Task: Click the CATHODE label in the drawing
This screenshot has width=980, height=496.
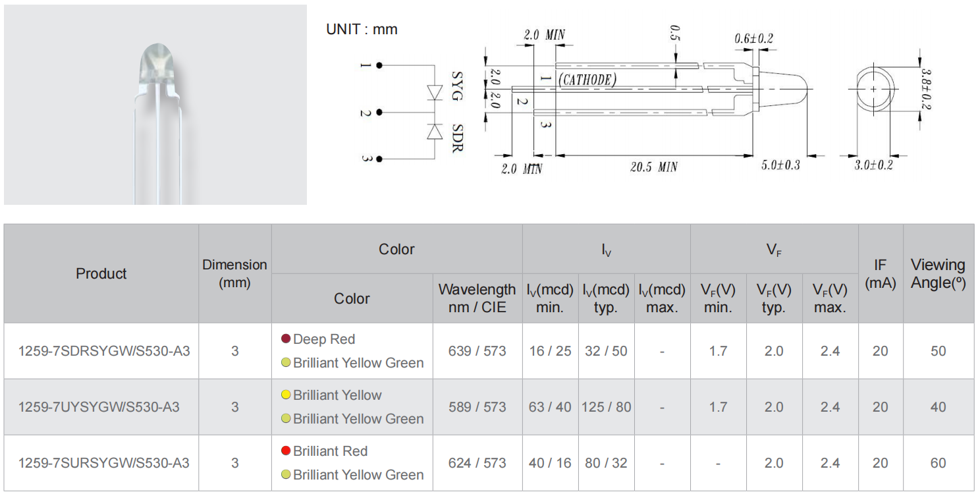Action: 587,80
